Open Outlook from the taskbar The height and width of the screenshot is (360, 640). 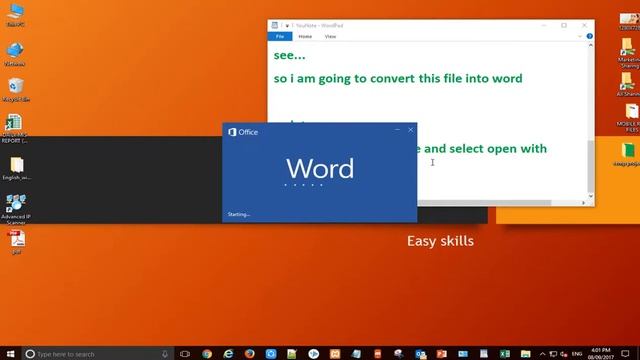coord(420,353)
